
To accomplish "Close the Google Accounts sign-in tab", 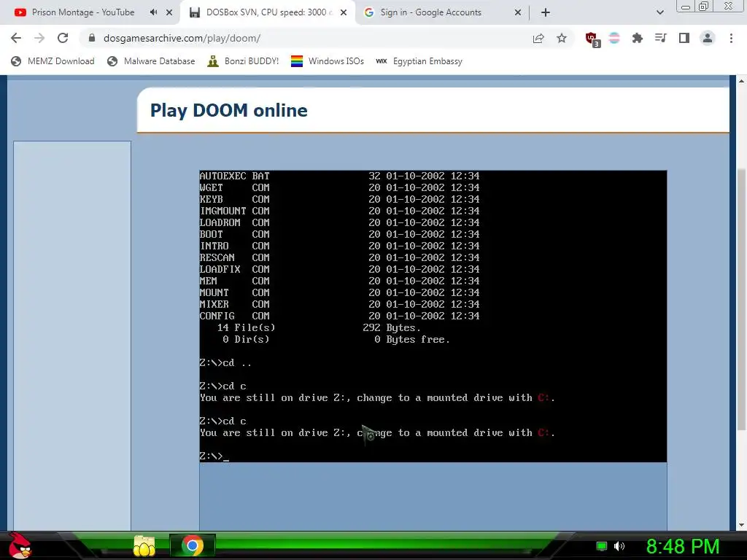I will pos(518,12).
